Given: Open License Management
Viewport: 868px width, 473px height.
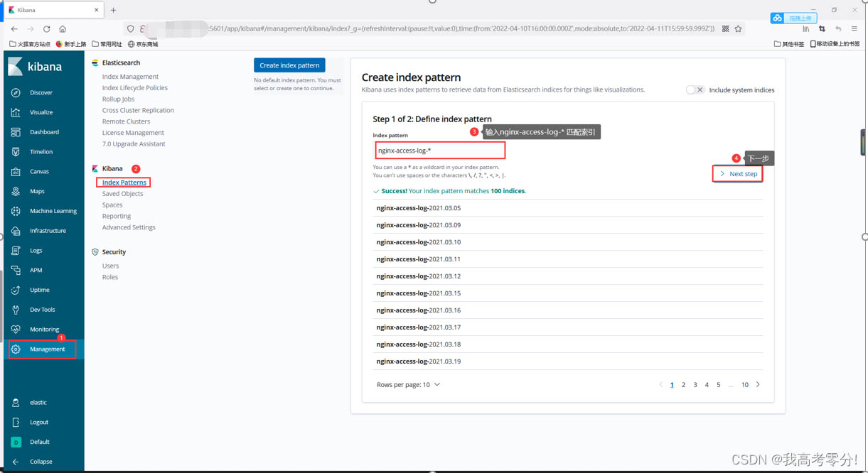Looking at the screenshot, I should click(133, 133).
